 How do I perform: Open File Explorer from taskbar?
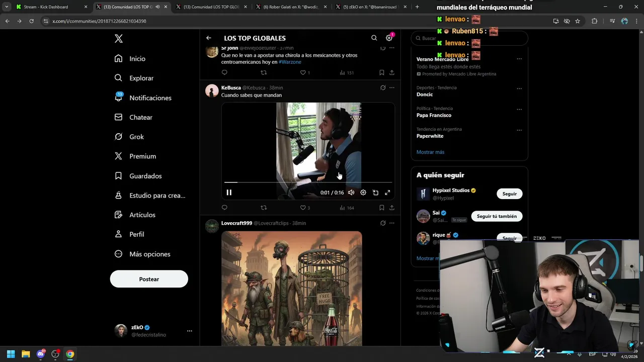click(x=26, y=354)
